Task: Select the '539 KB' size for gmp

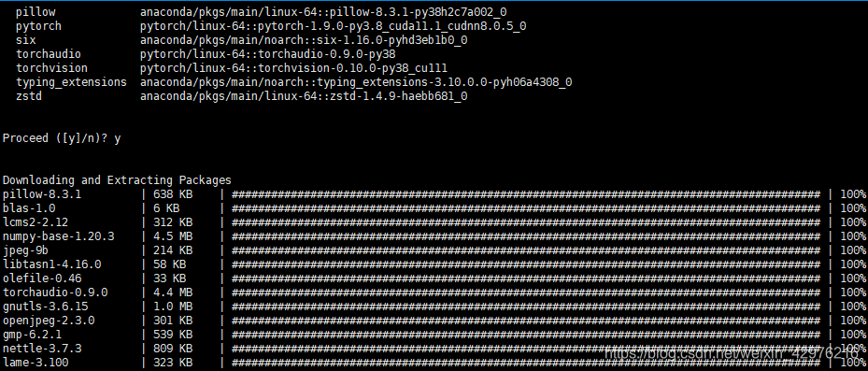Action: point(173,335)
